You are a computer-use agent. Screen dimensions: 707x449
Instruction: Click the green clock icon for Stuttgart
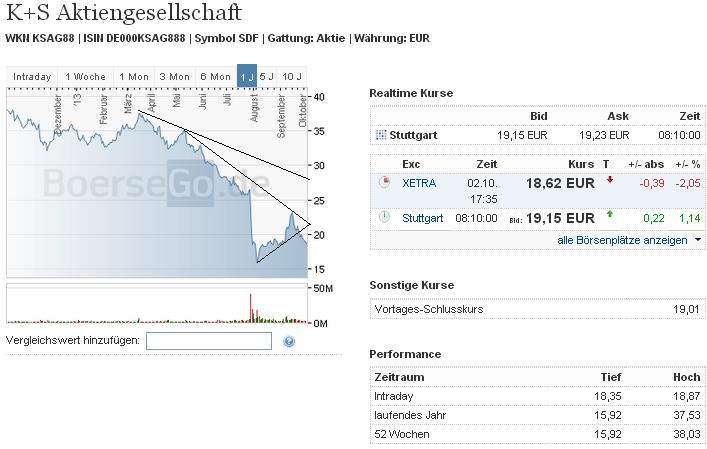pos(385,216)
